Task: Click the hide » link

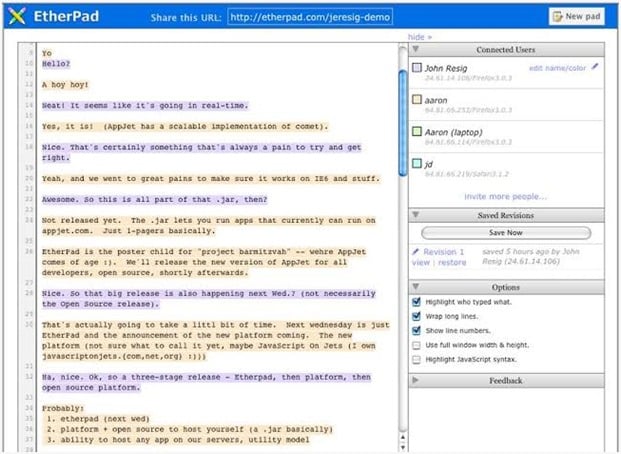Action: coord(420,37)
